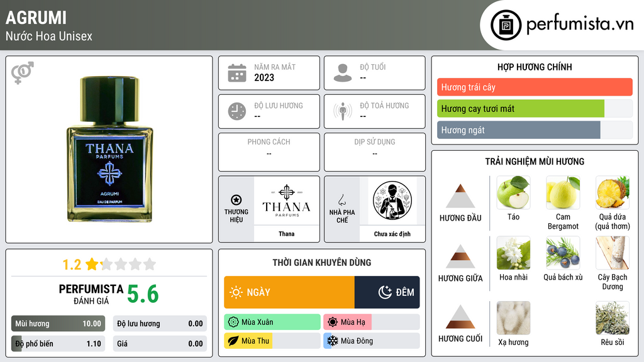
Task: Click the Nước Hoa Unisex subtitle
Action: tap(49, 36)
